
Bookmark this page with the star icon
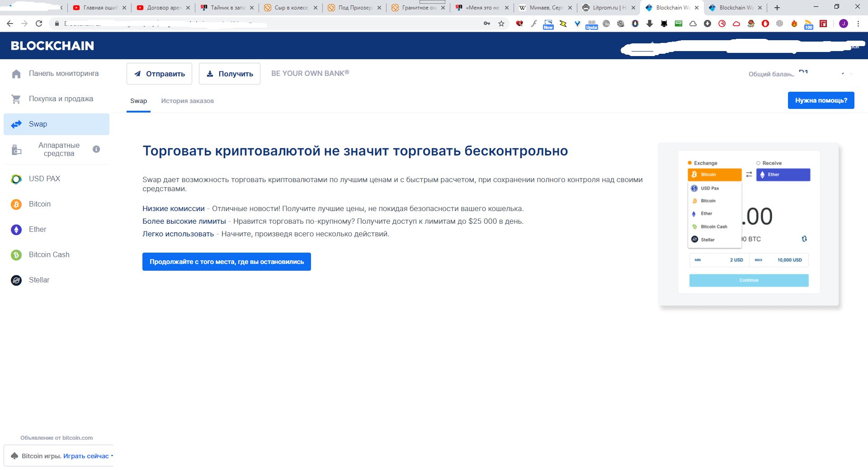tap(501, 23)
